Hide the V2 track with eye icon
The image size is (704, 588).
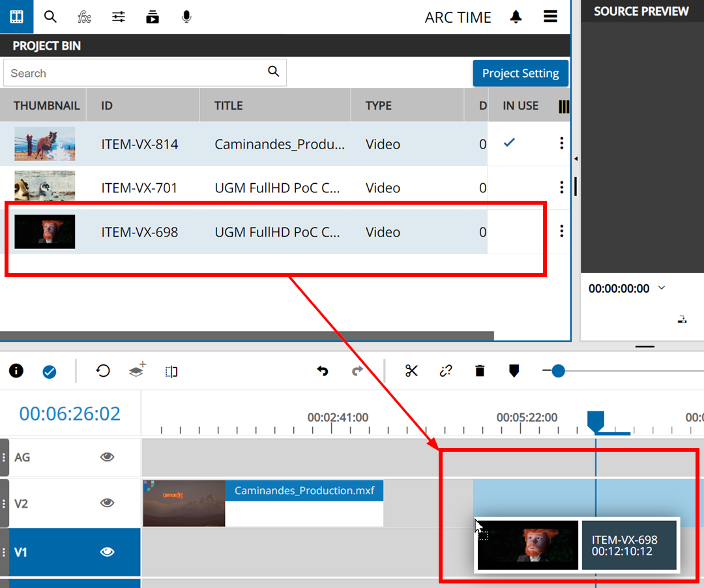[107, 503]
